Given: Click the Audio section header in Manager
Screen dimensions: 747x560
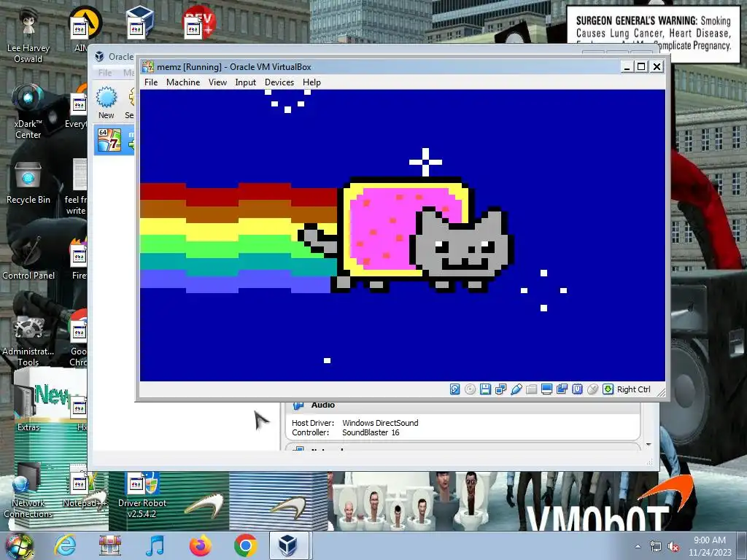Looking at the screenshot, I should [x=323, y=405].
